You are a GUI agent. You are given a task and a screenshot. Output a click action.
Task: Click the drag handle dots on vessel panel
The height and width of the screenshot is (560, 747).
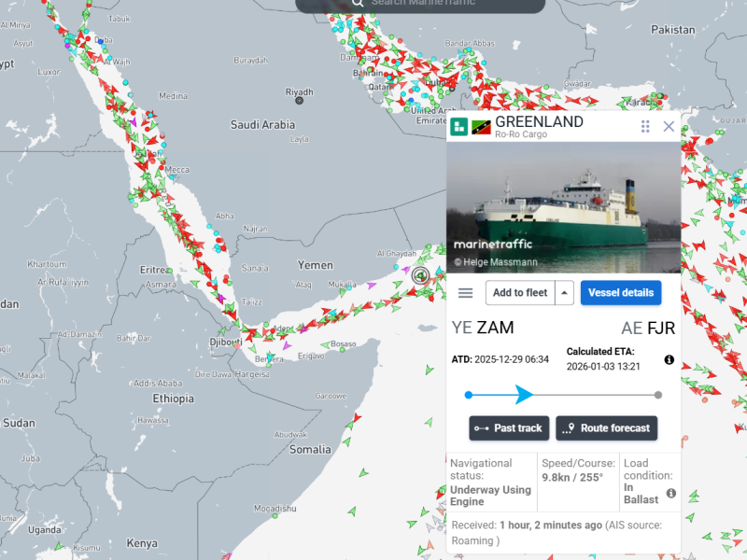point(645,127)
